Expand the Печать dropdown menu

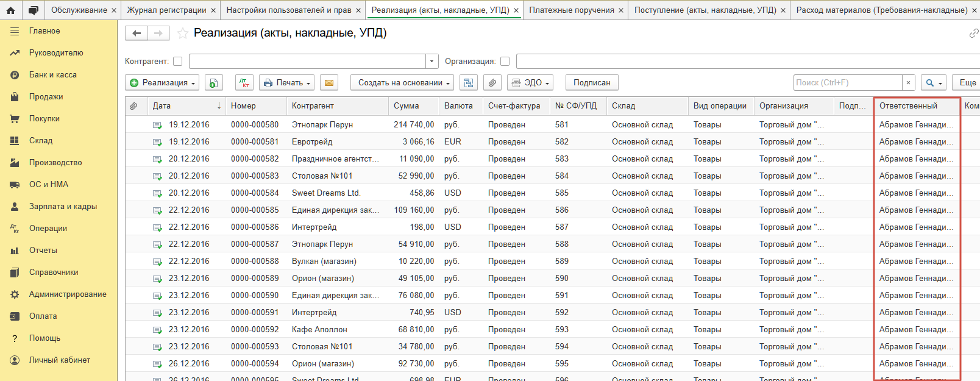pos(286,83)
